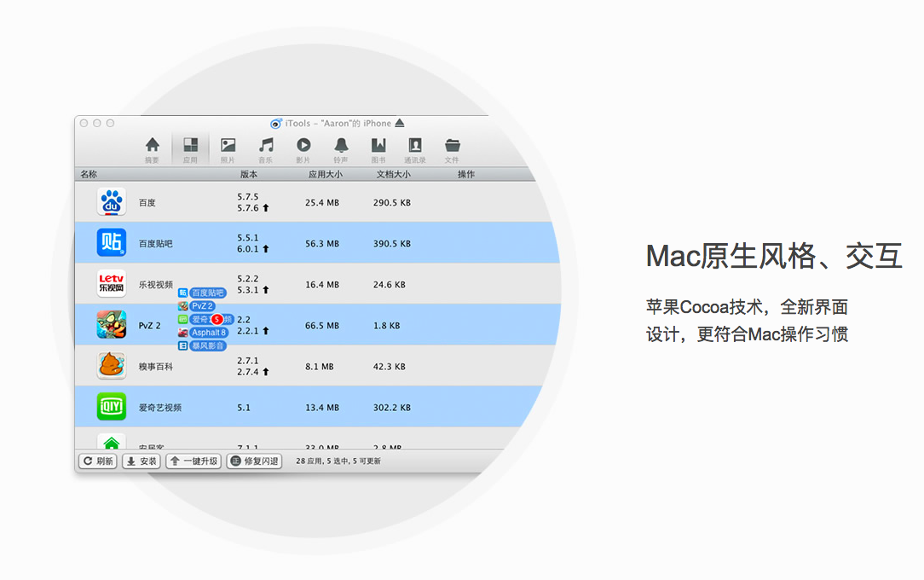The width and height of the screenshot is (924, 580).
Task: Click the upgrade arrow beside version 5.7.6
Action: tap(266, 208)
